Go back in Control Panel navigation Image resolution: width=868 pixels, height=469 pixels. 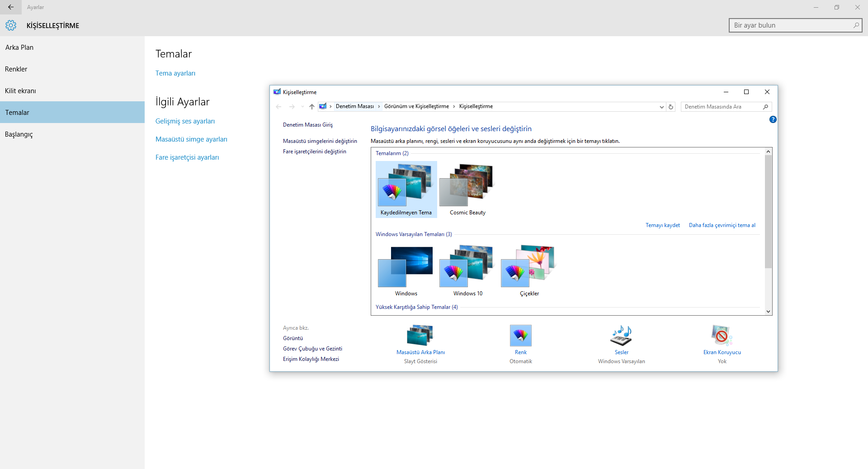click(x=278, y=107)
